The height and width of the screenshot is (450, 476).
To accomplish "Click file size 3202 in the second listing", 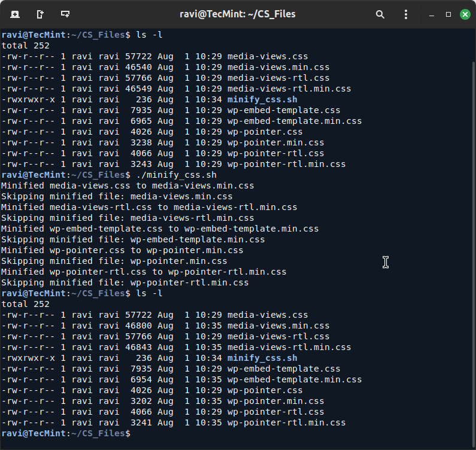I will coord(141,401).
